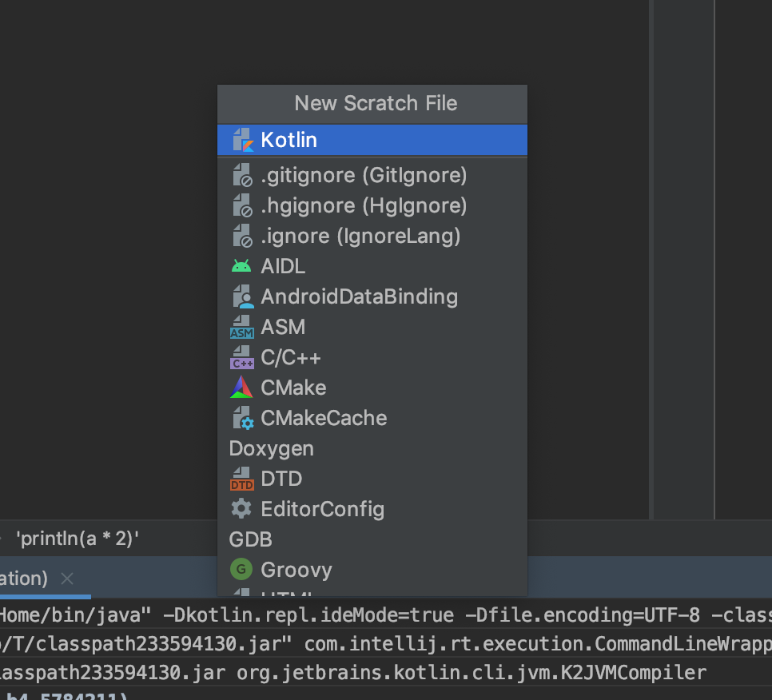Click the K2JVMCompiler console line
772x700 pixels.
coord(352,673)
